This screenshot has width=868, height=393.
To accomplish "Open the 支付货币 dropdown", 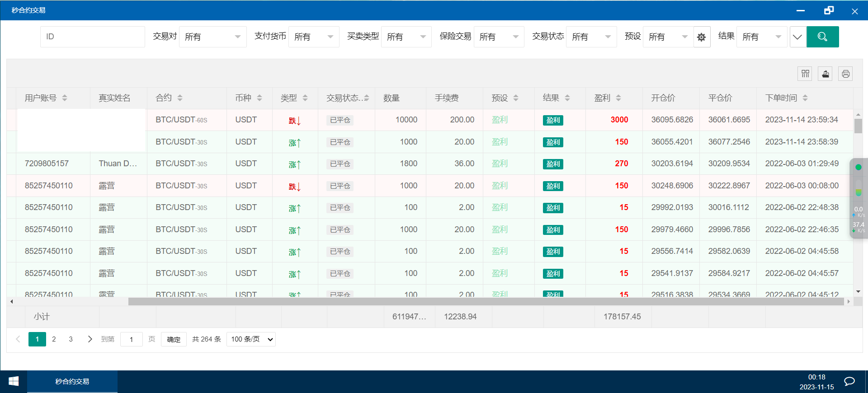I will click(314, 37).
